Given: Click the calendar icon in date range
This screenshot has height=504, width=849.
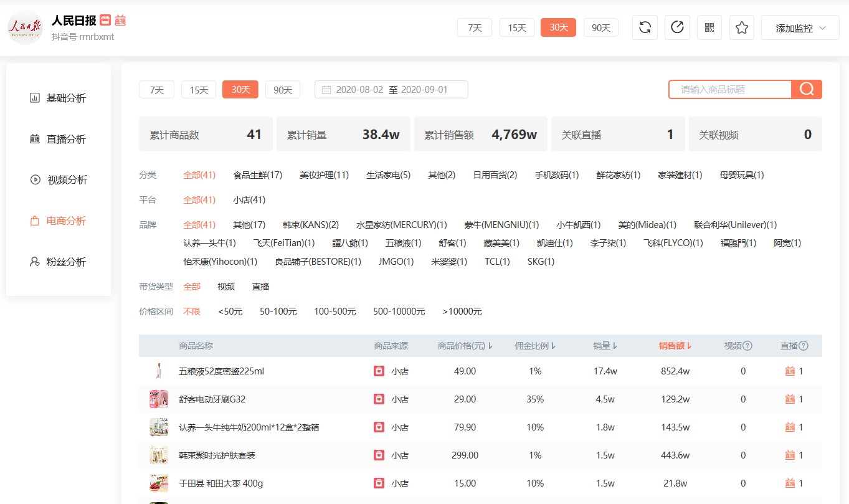Looking at the screenshot, I should [326, 90].
